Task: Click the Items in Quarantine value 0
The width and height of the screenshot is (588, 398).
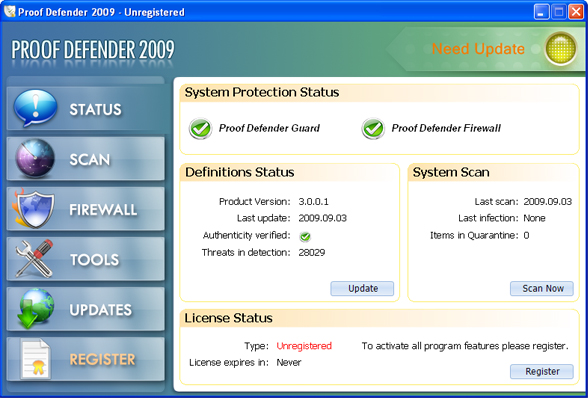Action: 526,236
